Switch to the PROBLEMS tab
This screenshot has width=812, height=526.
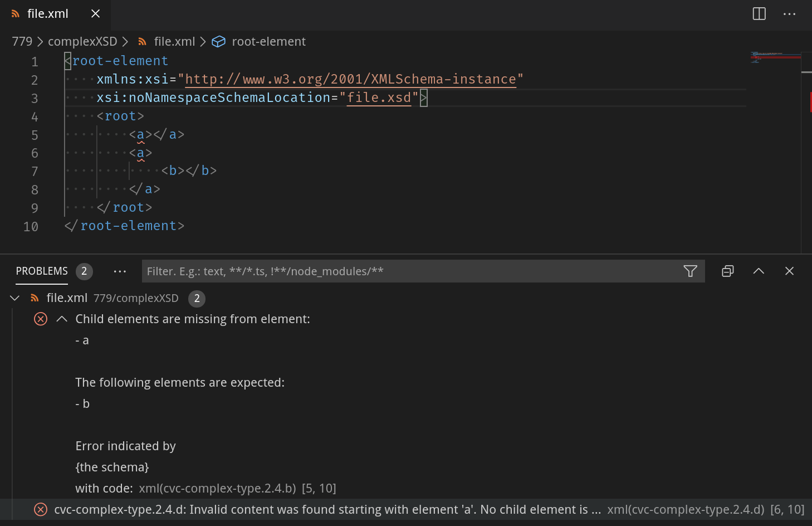coord(41,271)
